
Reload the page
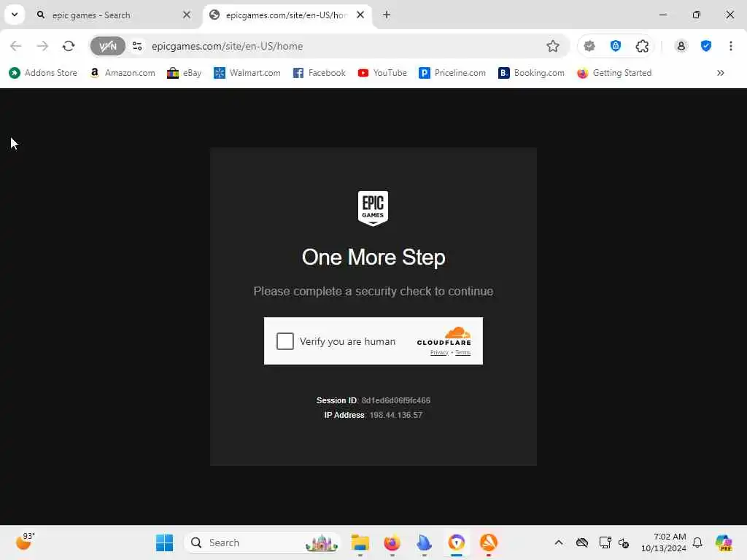click(69, 46)
